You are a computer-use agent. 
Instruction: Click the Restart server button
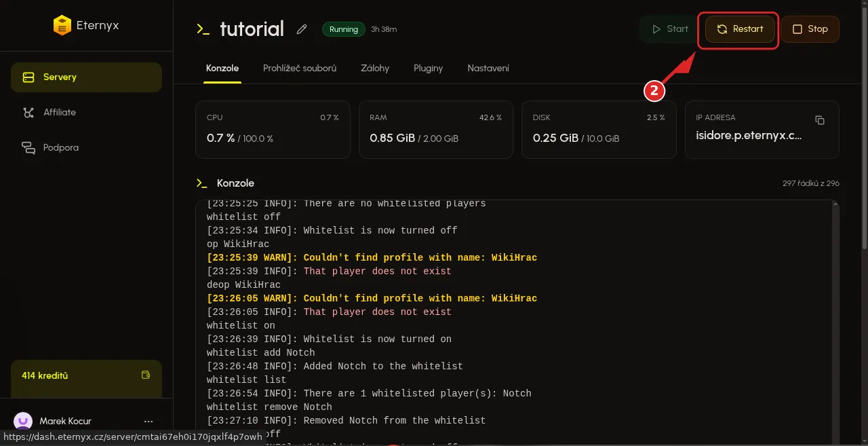click(x=740, y=29)
